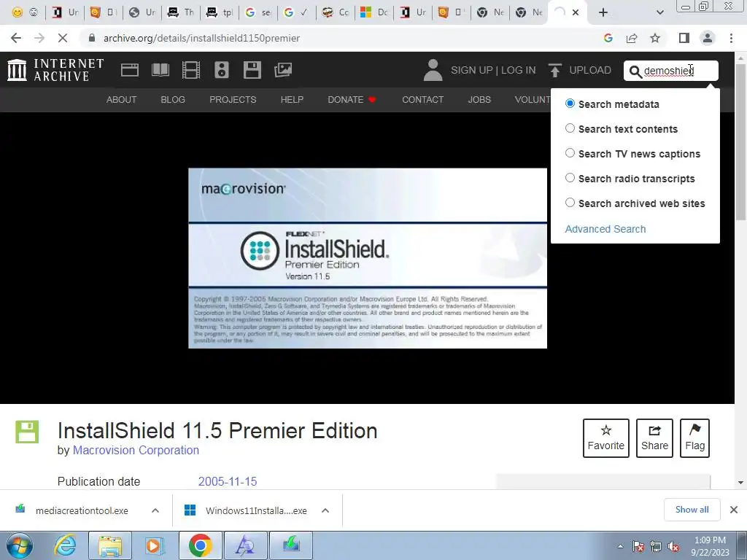This screenshot has height=560, width=747.
Task: Click the taskbar clock showing 1:09 PM
Action: 710,546
